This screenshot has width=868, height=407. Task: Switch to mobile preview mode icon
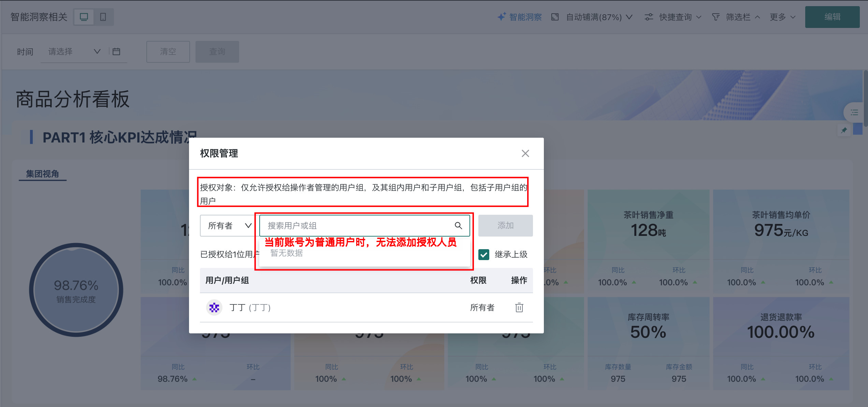tap(103, 17)
